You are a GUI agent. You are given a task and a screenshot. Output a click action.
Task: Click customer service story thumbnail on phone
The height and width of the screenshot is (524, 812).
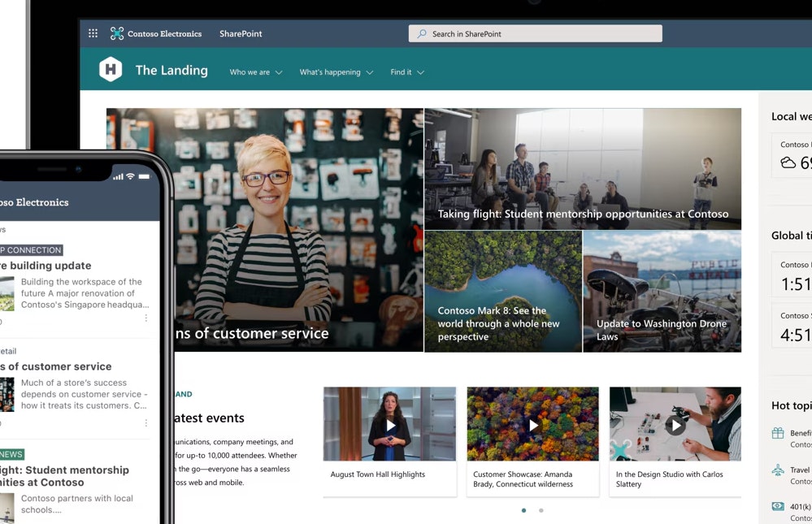(7, 395)
